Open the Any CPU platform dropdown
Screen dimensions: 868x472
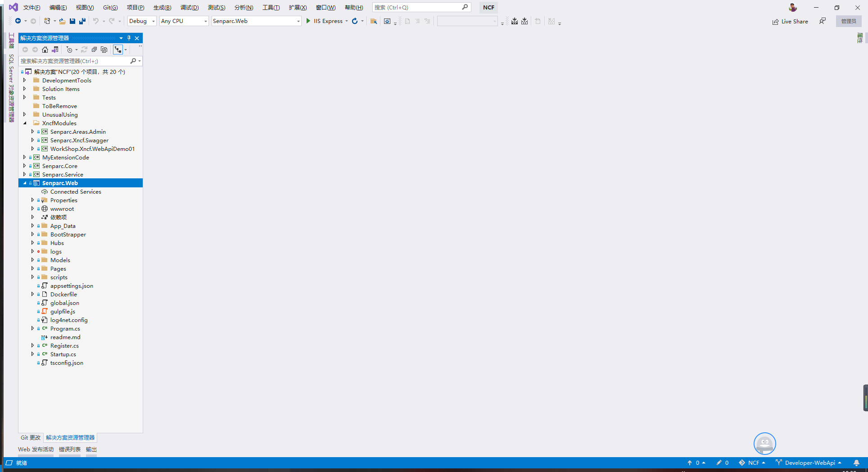click(x=184, y=21)
